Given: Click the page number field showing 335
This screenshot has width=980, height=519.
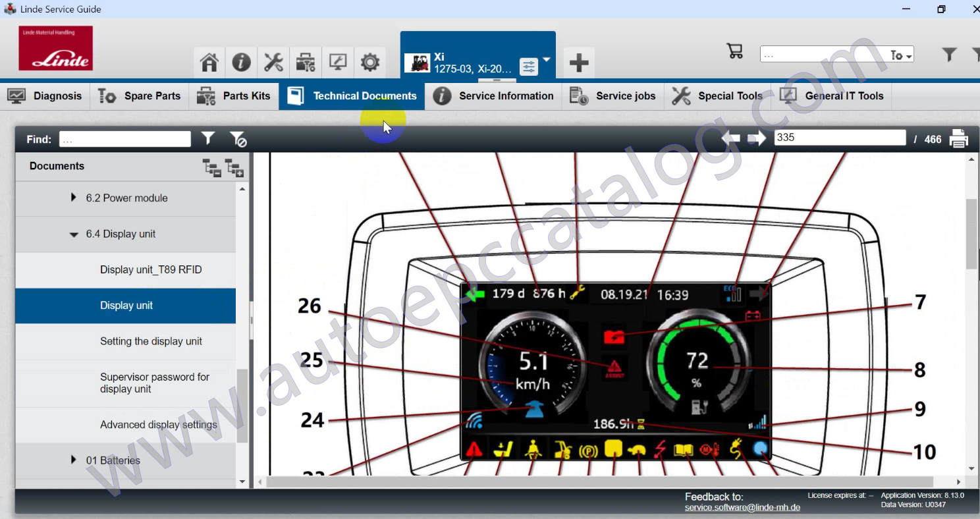Looking at the screenshot, I should 840,138.
